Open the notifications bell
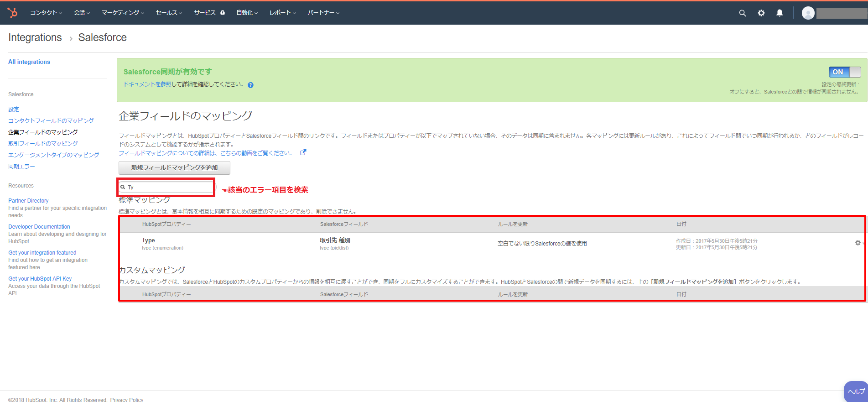Viewport: 868px width, 402px height. (x=780, y=13)
